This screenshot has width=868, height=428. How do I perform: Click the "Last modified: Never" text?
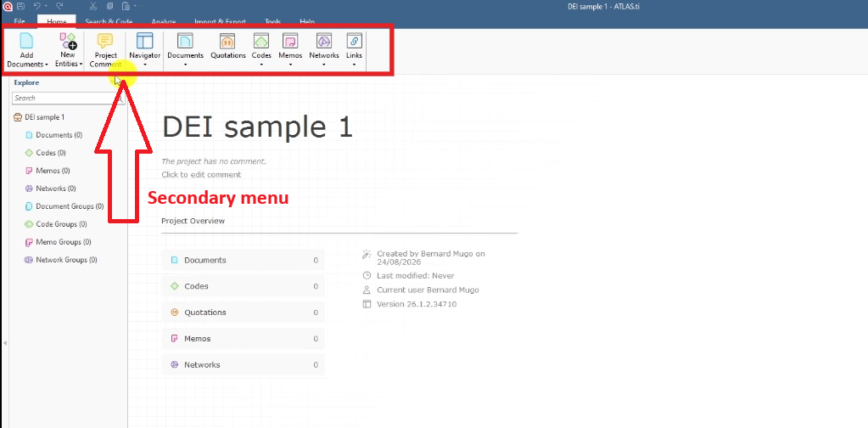point(415,275)
